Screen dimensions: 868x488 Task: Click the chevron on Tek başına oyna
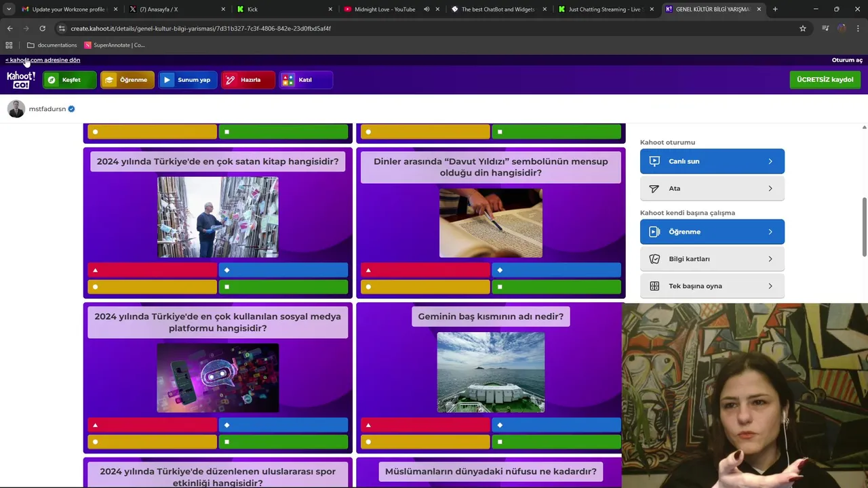(x=770, y=286)
